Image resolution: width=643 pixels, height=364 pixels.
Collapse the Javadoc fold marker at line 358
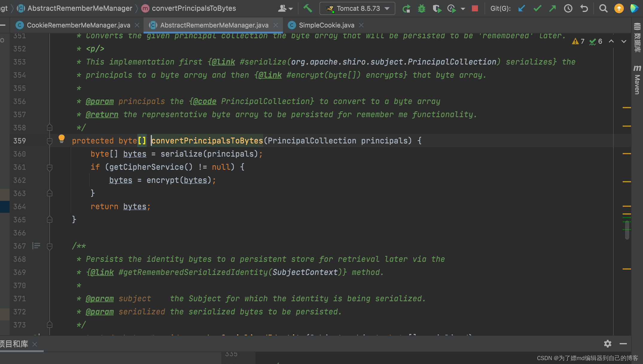[x=50, y=128]
